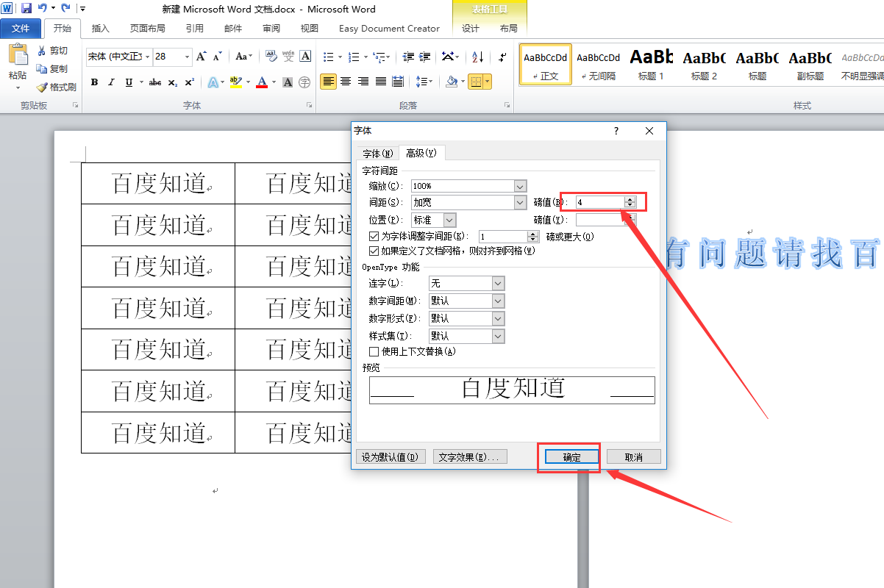This screenshot has width=884, height=588.
Task: Click the Shrink Font icon
Action: tap(218, 57)
